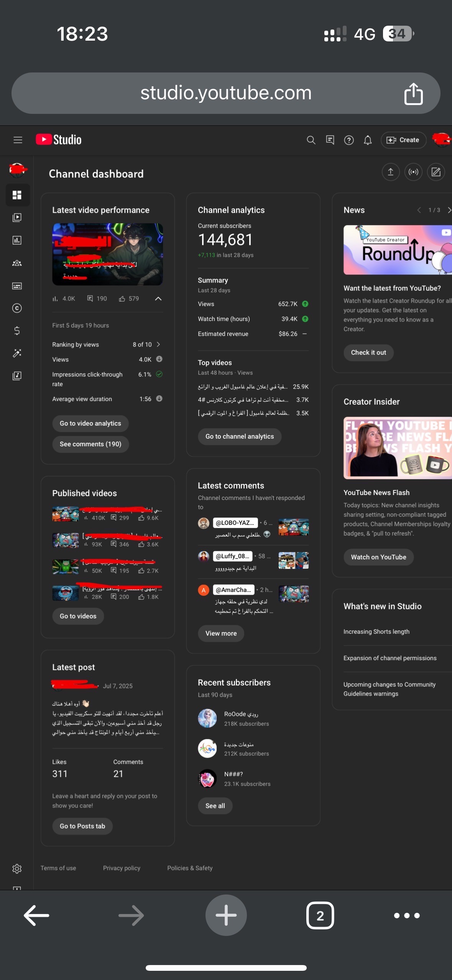Open the YouTube News Flash thumbnail

tap(398, 448)
